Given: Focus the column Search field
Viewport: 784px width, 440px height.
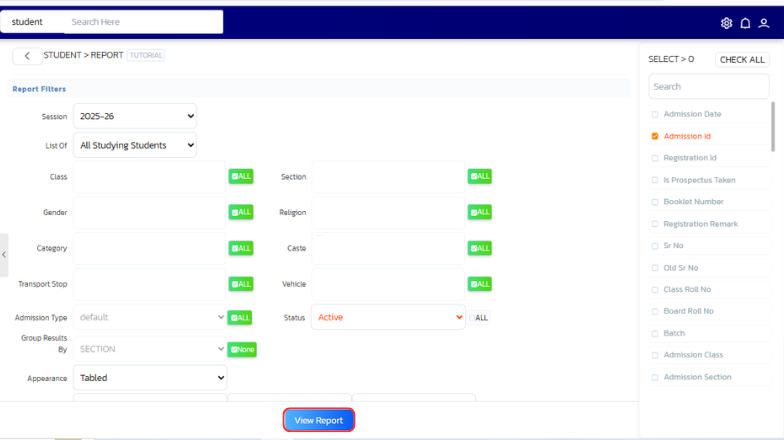Looking at the screenshot, I should pos(708,86).
